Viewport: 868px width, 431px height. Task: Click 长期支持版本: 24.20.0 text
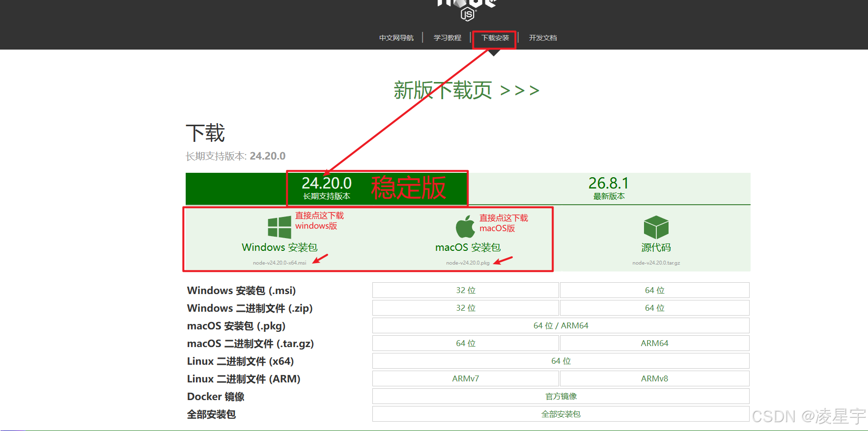(235, 156)
